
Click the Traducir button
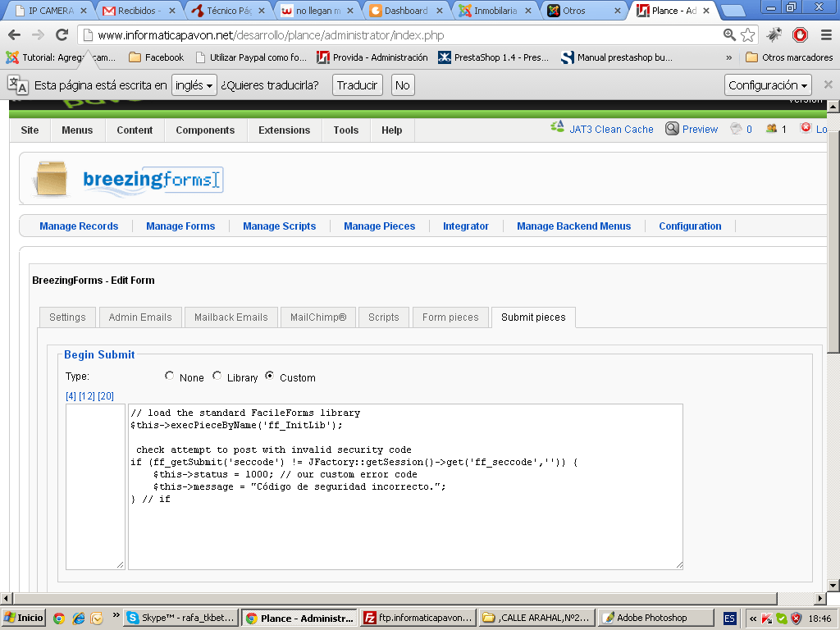pos(358,85)
